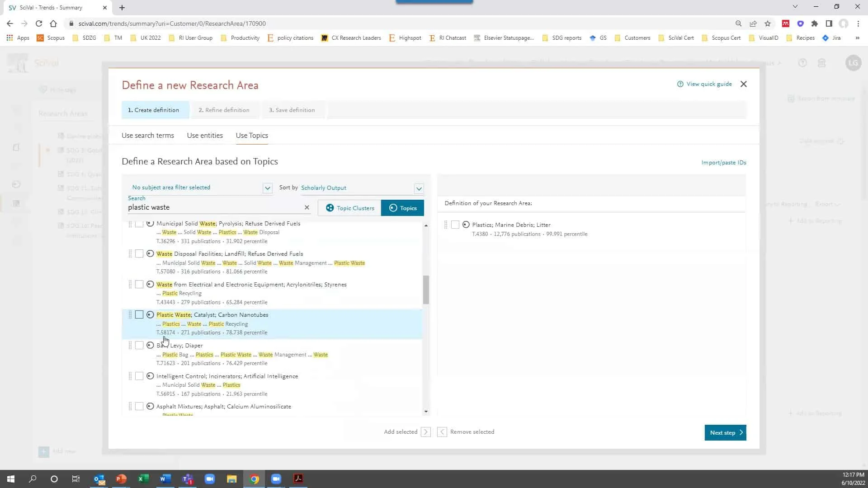The height and width of the screenshot is (488, 868).
Task: Open the Use entities tab
Action: (x=205, y=136)
